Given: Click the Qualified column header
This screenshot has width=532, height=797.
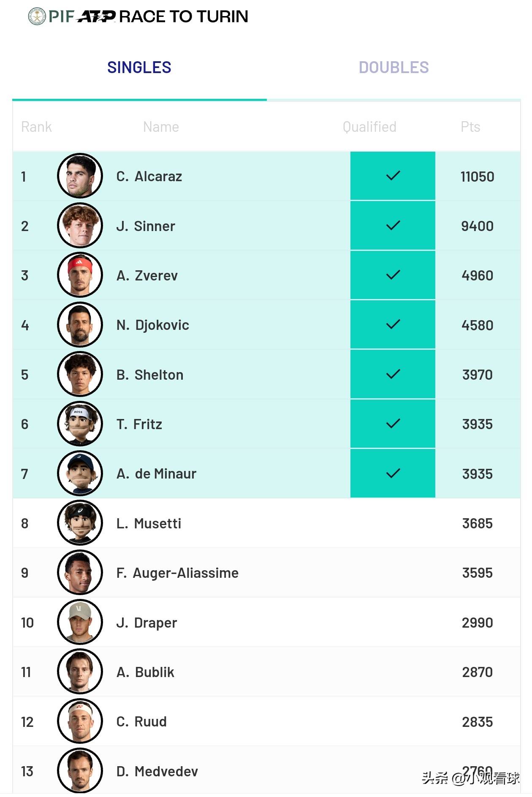Looking at the screenshot, I should click(x=369, y=127).
